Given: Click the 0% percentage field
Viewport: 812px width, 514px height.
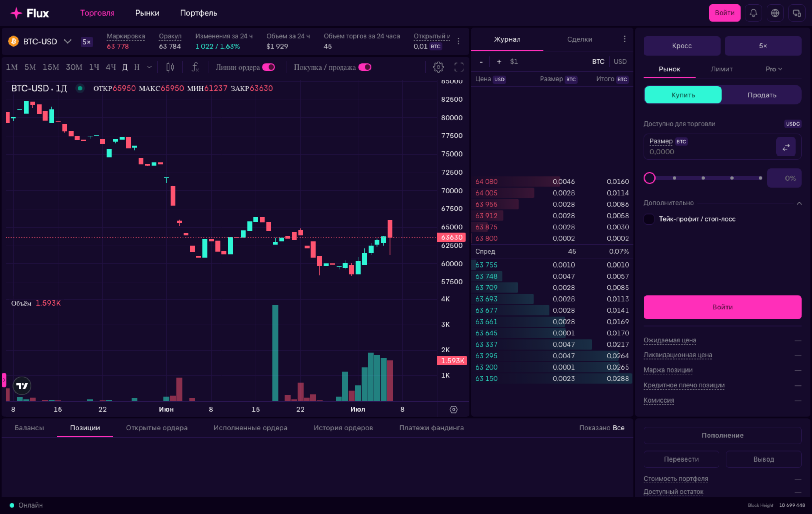Looking at the screenshot, I should [x=784, y=178].
